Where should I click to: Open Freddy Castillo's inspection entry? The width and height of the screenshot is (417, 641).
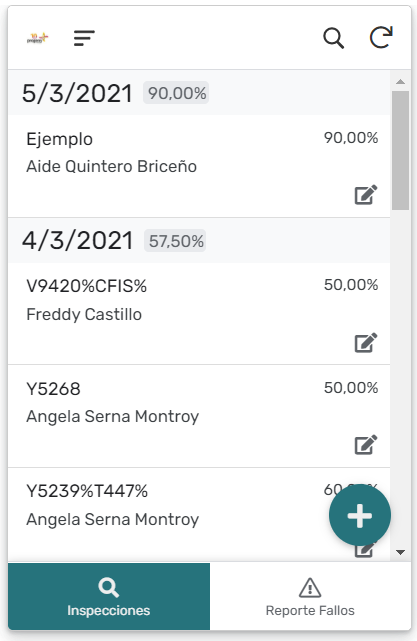point(199,314)
